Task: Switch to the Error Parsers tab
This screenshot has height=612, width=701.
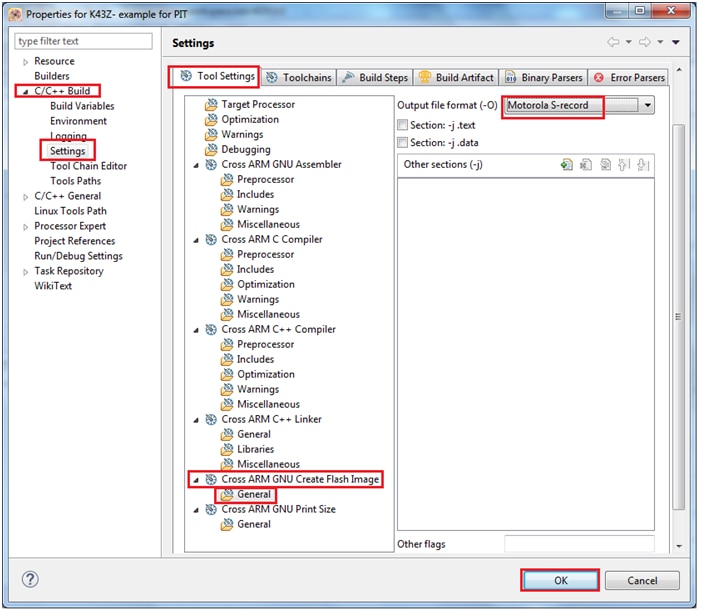Action: 629,77
